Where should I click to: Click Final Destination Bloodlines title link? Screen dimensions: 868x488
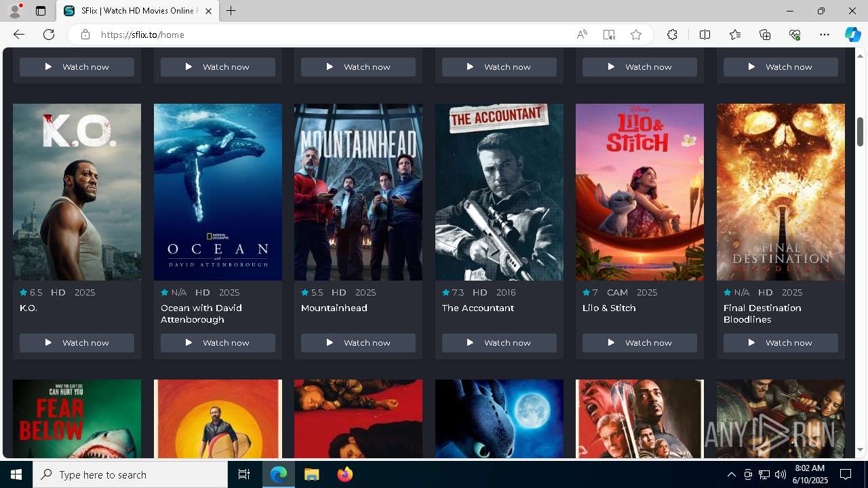762,314
